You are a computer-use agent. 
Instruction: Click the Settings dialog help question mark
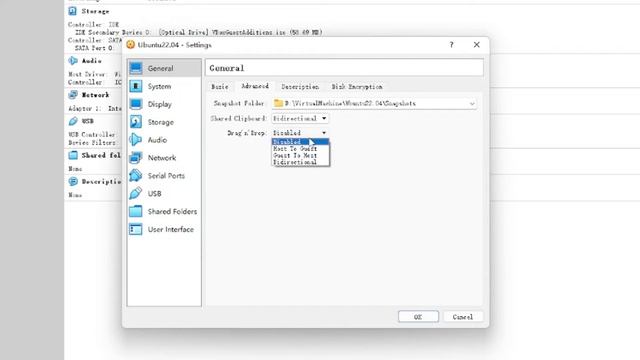coord(451,45)
